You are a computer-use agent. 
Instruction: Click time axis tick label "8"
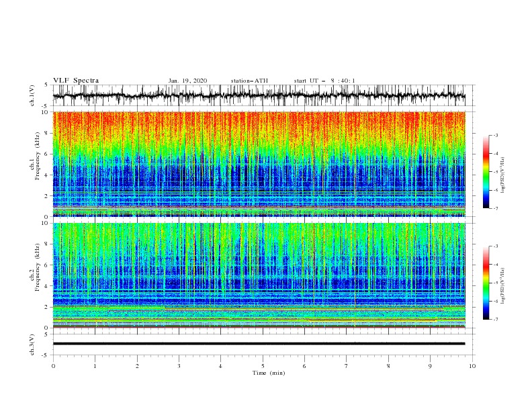pos(388,366)
